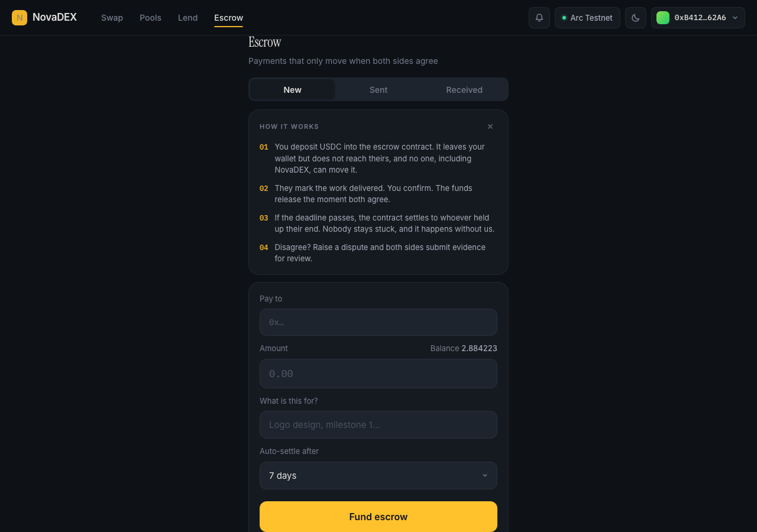Select the New escrow tab

pyautogui.click(x=292, y=90)
